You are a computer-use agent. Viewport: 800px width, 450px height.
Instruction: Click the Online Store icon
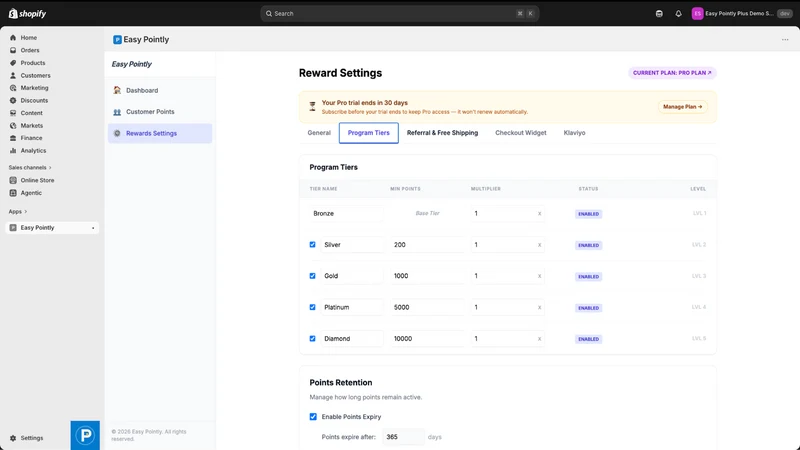pos(13,180)
